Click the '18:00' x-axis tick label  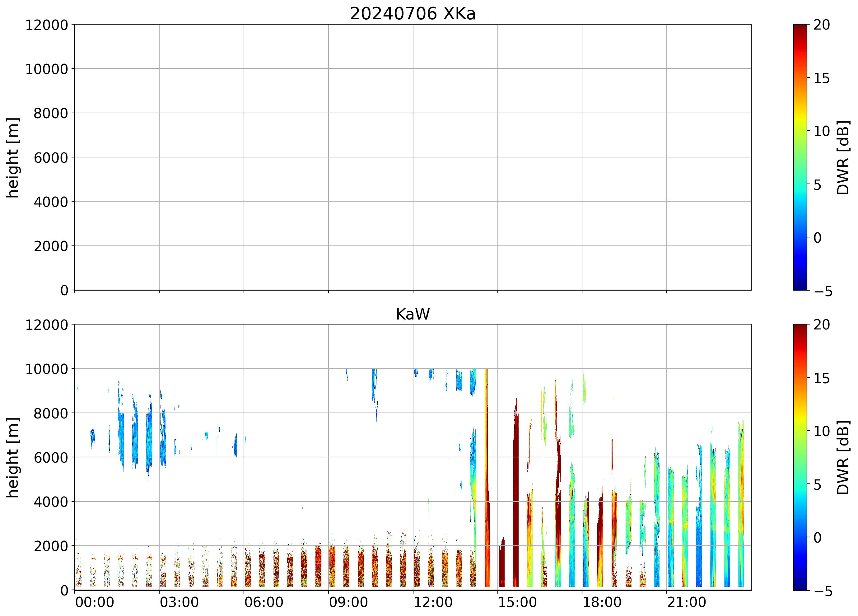tap(602, 602)
